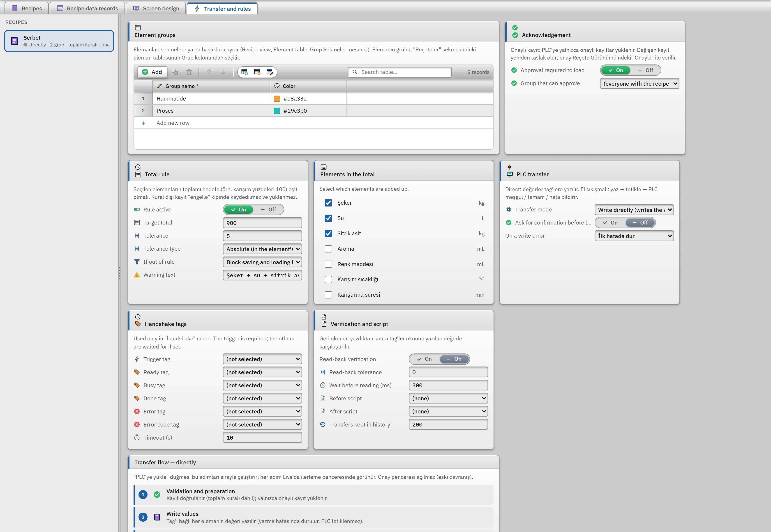Open the Trigger tag dropdown
Image resolution: width=771 pixels, height=532 pixels.
262,359
